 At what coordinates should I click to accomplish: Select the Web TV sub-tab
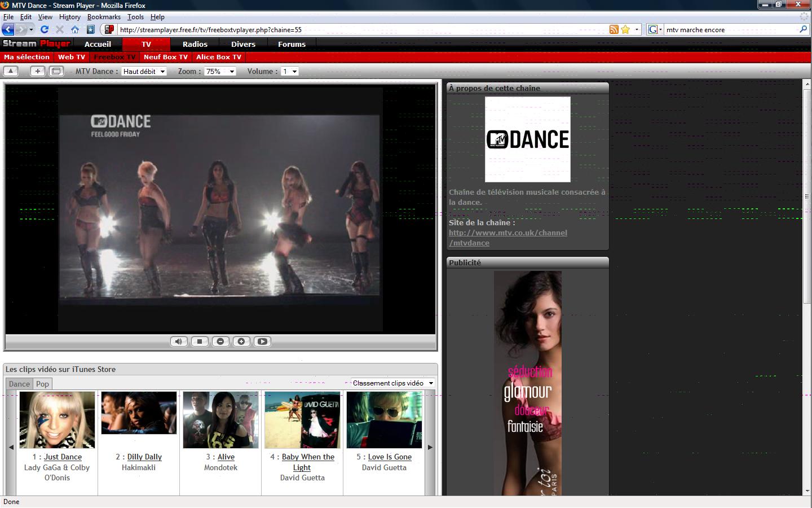click(x=72, y=57)
